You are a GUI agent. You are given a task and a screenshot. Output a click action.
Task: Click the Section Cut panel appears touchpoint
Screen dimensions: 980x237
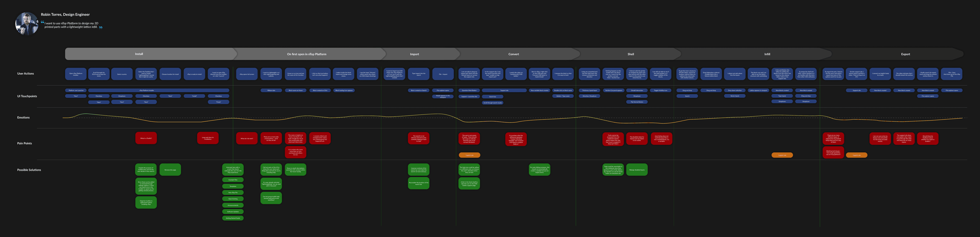point(613,90)
